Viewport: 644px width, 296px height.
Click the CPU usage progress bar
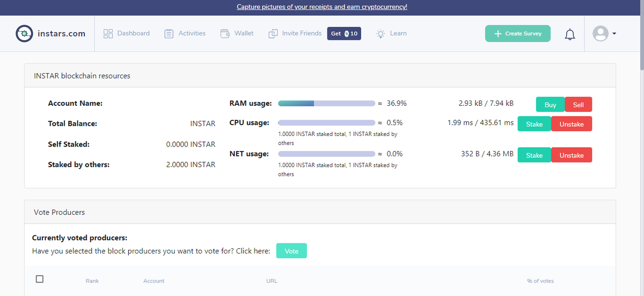[326, 122]
